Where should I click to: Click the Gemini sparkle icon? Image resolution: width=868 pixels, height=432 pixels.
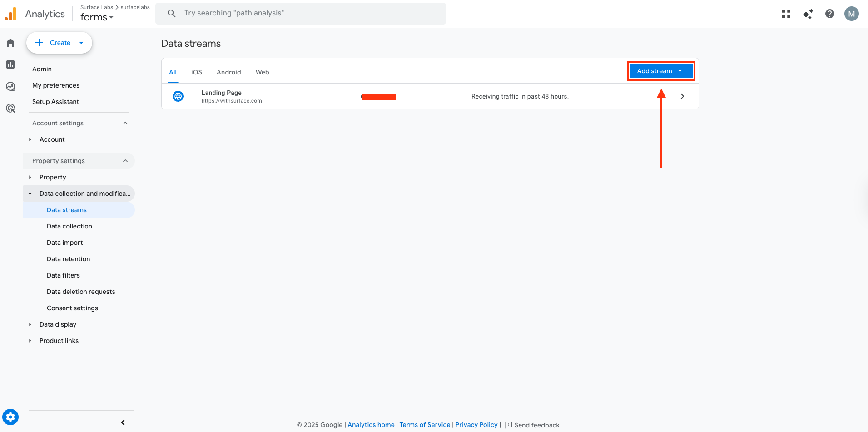coord(808,14)
